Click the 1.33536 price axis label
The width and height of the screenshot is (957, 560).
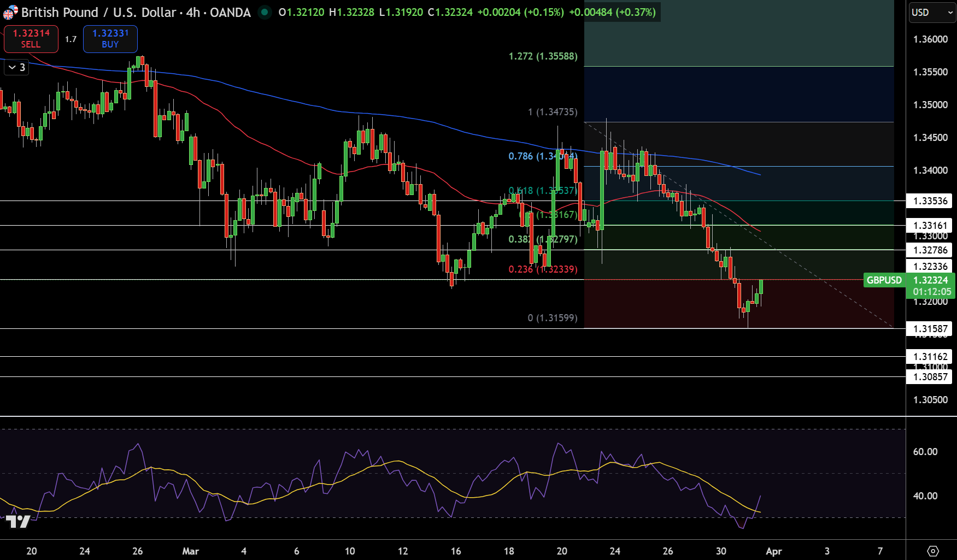pyautogui.click(x=929, y=201)
